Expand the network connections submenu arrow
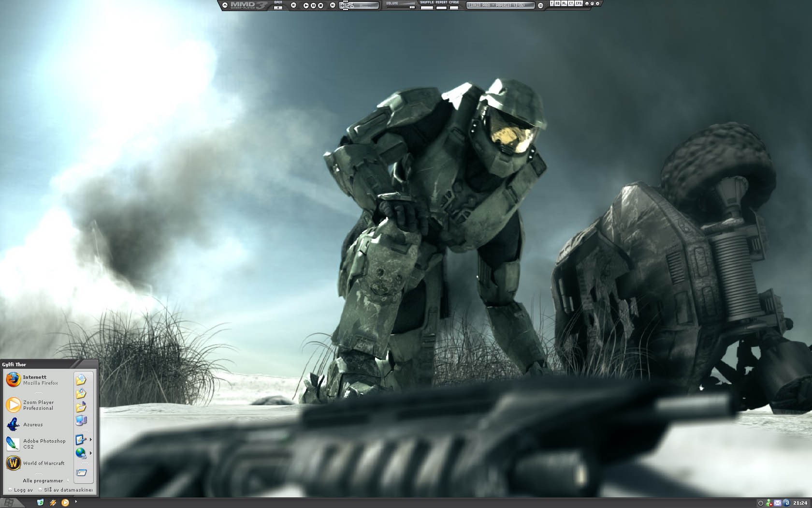This screenshot has width=812, height=508. tap(90, 453)
